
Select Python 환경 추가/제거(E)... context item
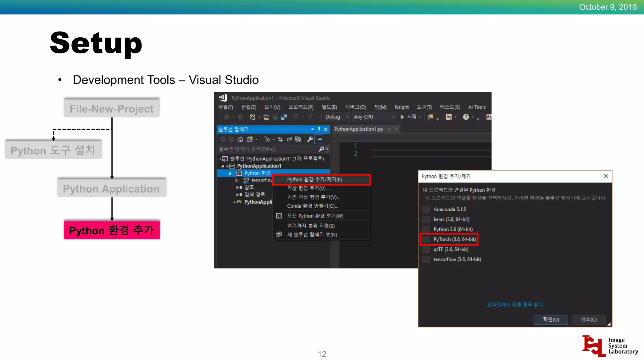321,180
